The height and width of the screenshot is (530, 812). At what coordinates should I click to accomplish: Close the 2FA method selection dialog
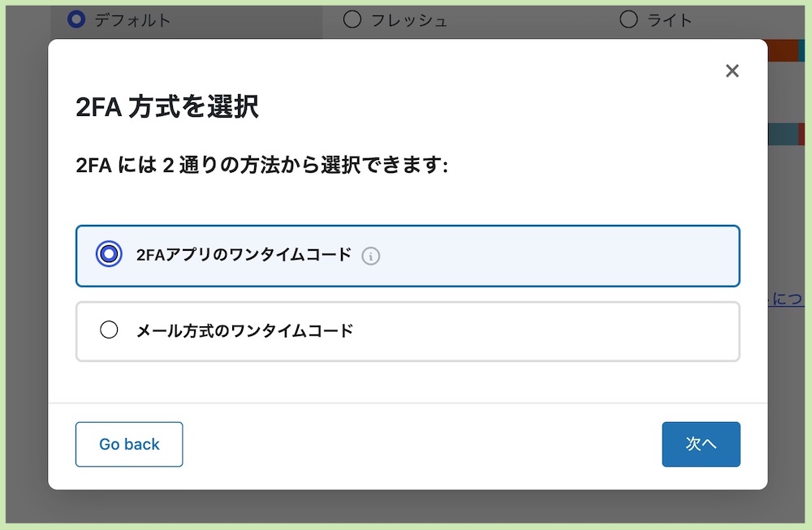pos(732,71)
